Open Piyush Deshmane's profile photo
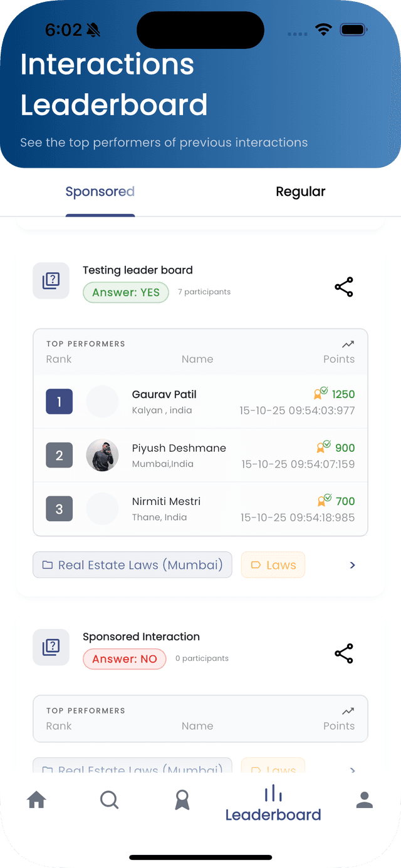The image size is (401, 868). coord(102,455)
